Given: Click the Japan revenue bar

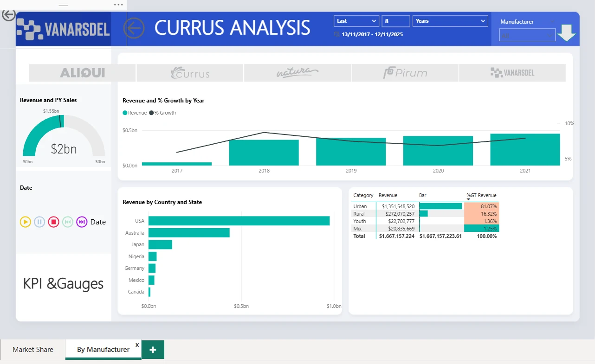Looking at the screenshot, I should [160, 244].
